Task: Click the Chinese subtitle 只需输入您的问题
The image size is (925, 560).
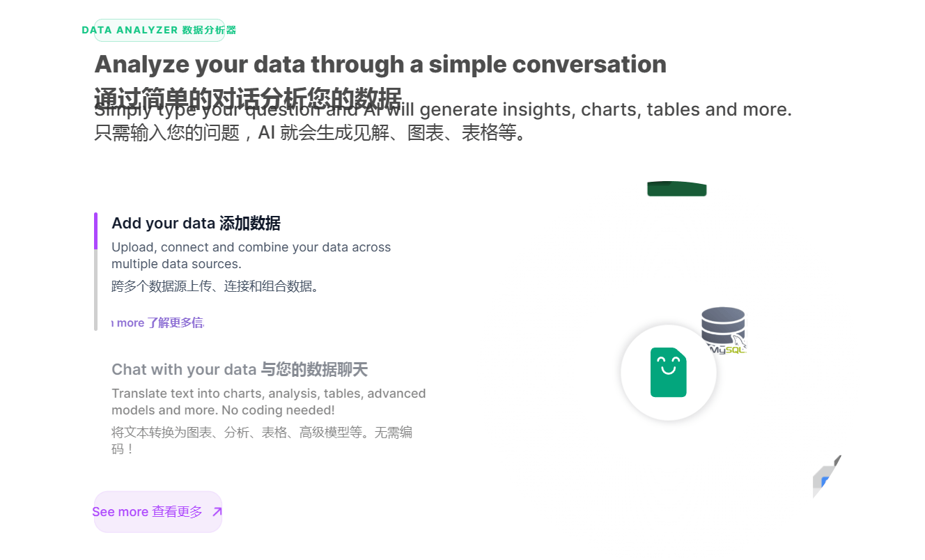Action: coord(309,132)
